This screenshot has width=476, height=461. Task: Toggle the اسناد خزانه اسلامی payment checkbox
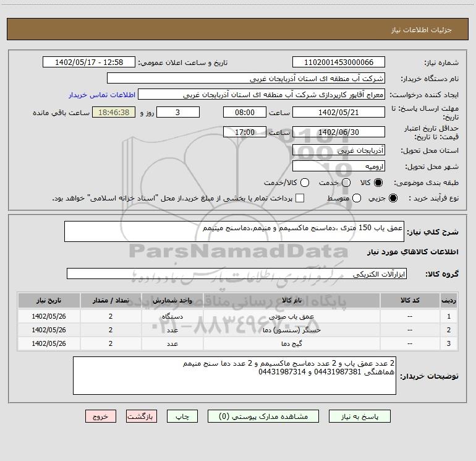click(300, 198)
